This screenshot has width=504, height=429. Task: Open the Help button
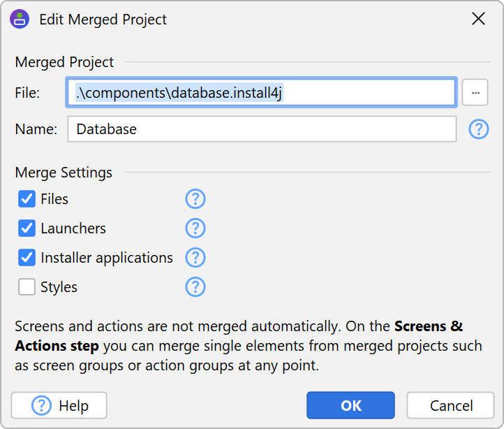[x=59, y=405]
